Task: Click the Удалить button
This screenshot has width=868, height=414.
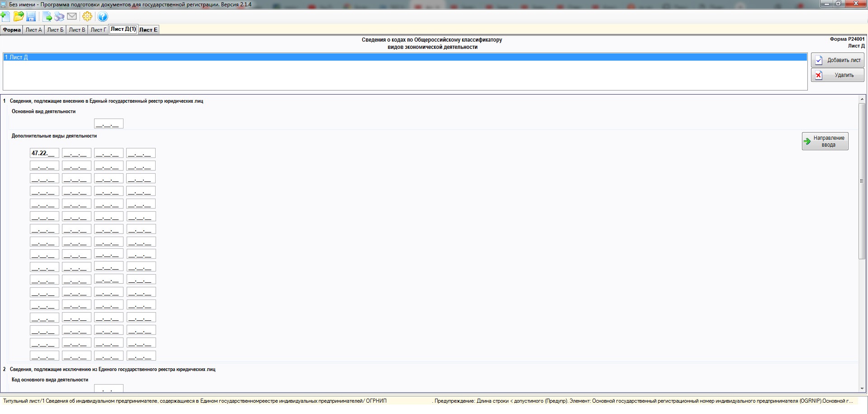Action: point(837,75)
